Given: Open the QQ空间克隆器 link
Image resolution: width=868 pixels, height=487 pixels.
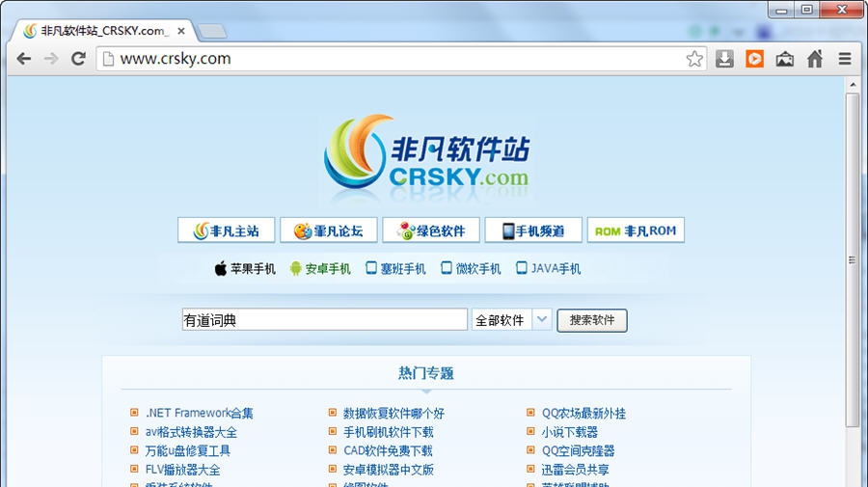Looking at the screenshot, I should pyautogui.click(x=578, y=450).
